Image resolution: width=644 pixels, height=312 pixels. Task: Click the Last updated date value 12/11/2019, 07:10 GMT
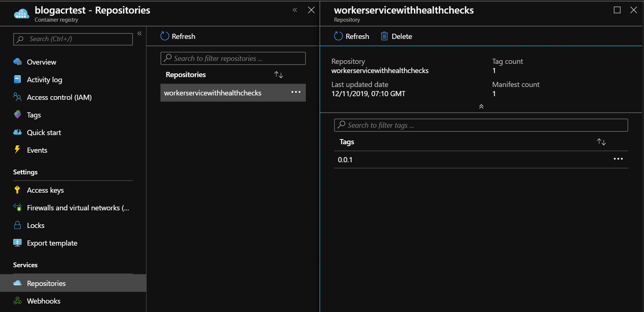368,94
